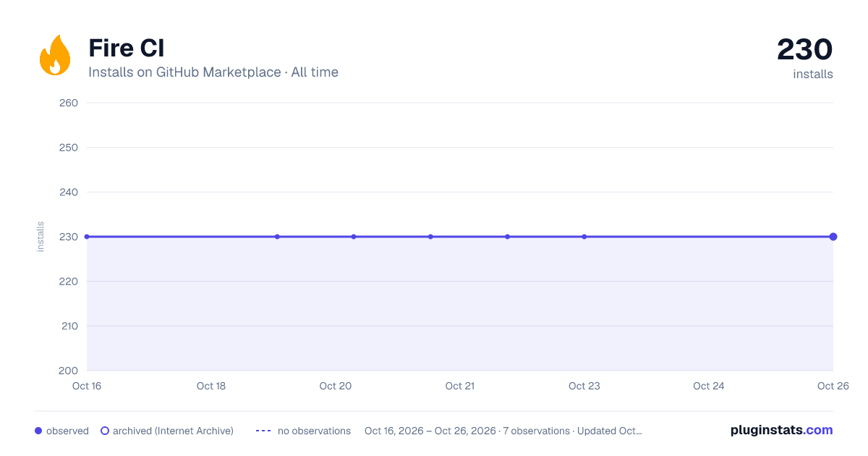The image size is (868, 456).
Task: Click the 200 y-axis label
Action: [x=69, y=371]
